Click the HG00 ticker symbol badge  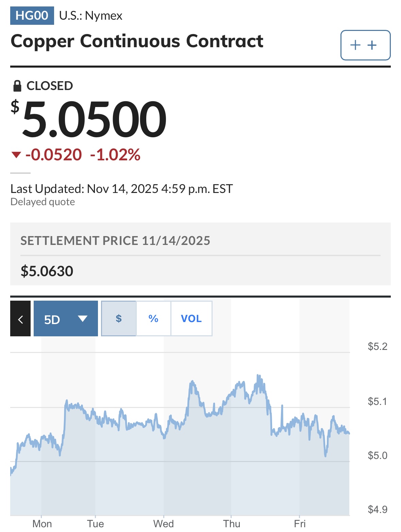pos(32,16)
